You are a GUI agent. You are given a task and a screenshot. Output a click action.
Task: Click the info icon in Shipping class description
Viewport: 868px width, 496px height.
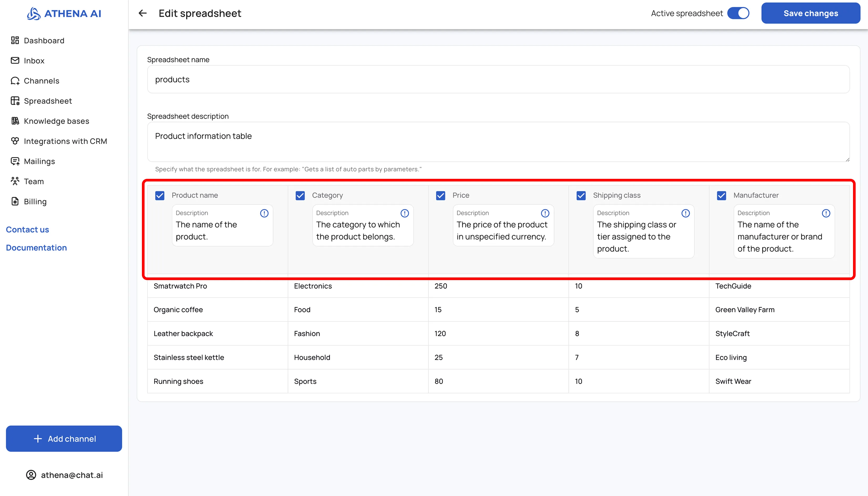click(x=685, y=213)
